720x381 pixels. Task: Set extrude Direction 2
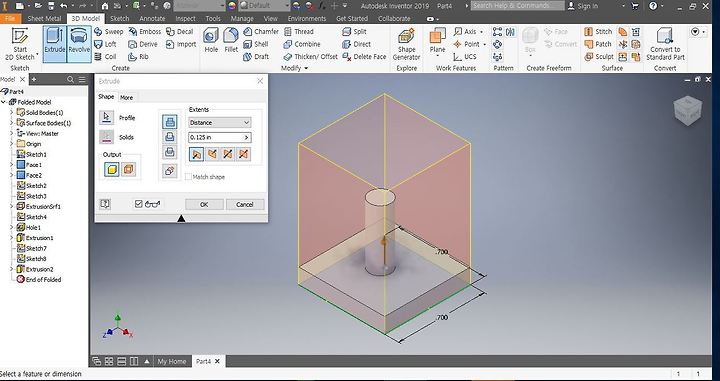click(212, 154)
